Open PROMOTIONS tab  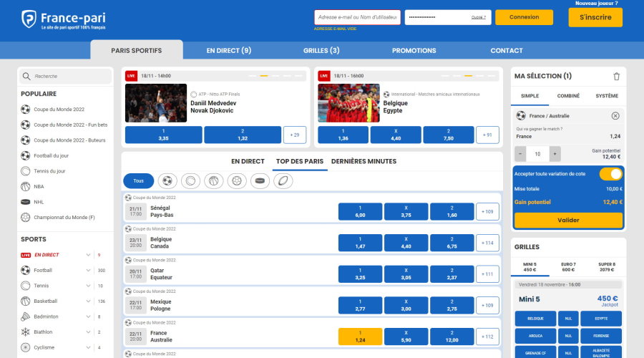[x=414, y=51]
